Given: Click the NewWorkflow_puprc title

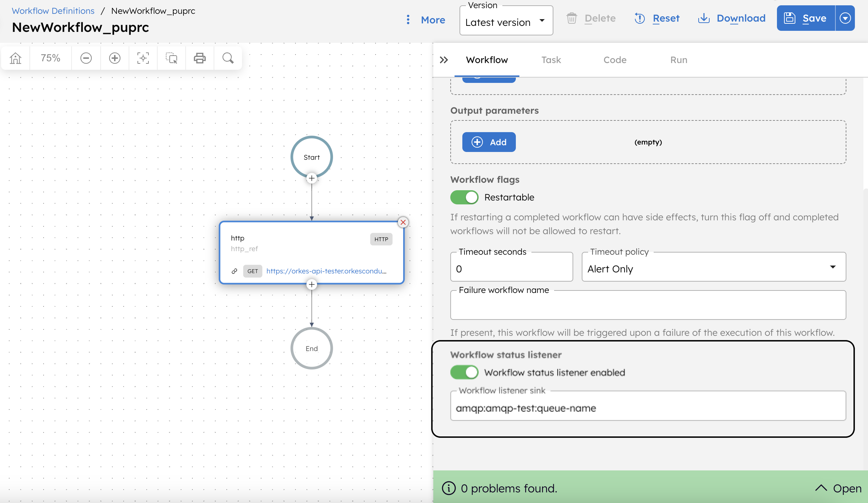Looking at the screenshot, I should coord(80,27).
